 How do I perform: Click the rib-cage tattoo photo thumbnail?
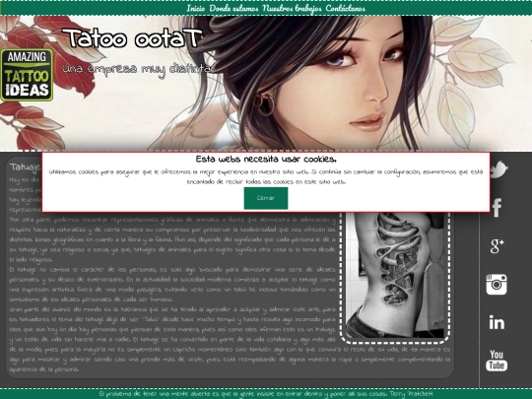[x=395, y=275]
